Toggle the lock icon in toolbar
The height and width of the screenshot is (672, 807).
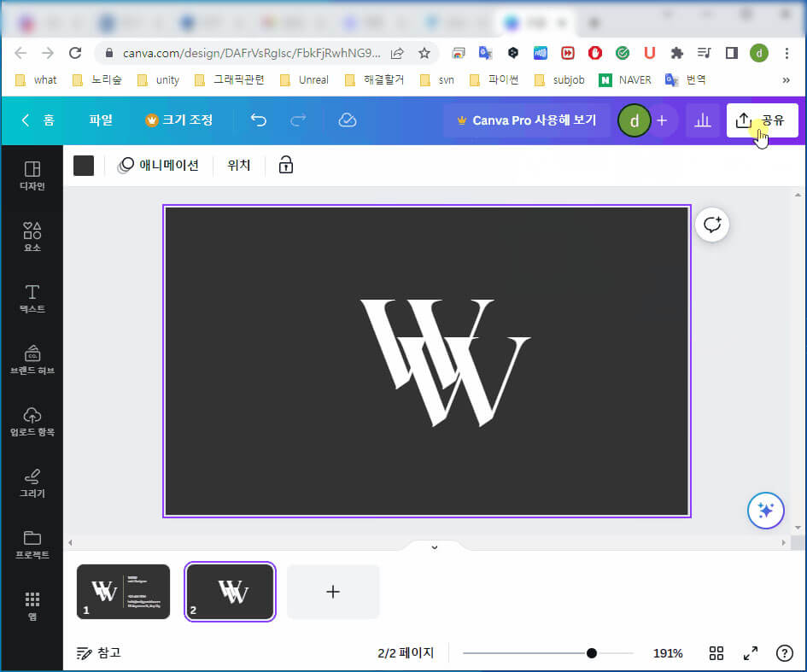pyautogui.click(x=285, y=165)
